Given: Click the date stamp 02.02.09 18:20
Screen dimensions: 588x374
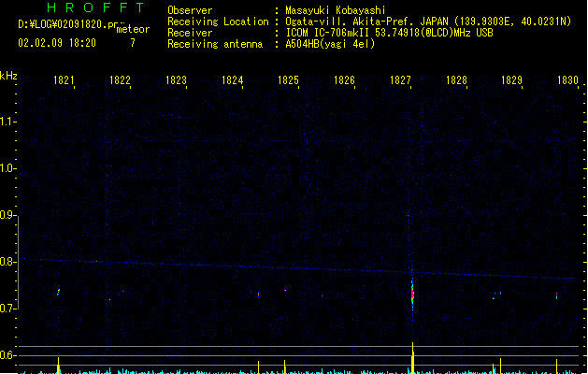Looking at the screenshot, I should 57,43.
